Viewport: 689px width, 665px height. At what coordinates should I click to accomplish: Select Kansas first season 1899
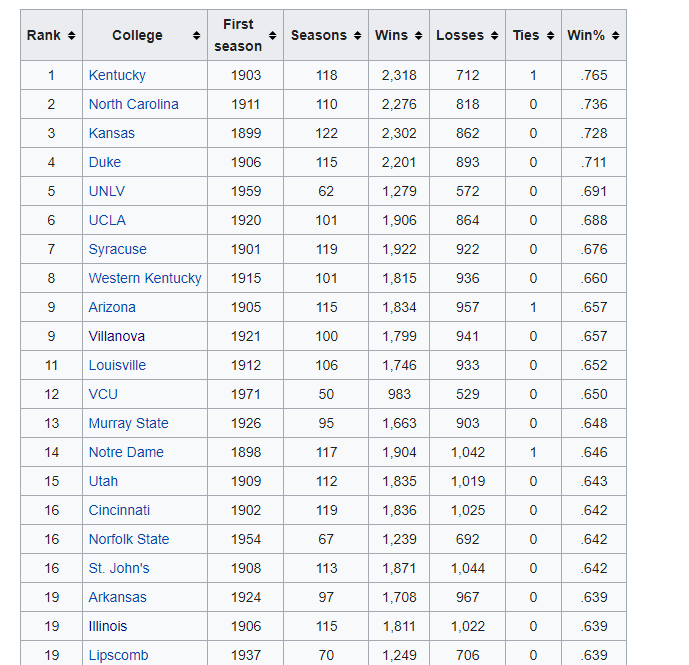click(x=246, y=133)
